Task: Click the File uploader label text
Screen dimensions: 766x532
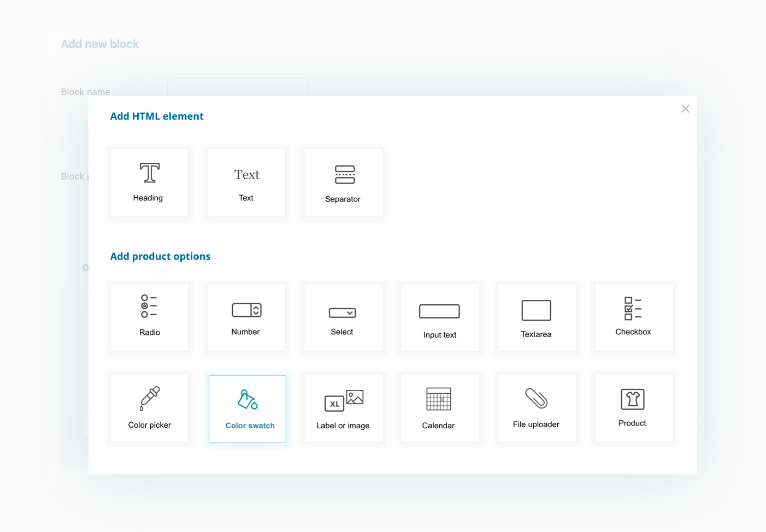Action: [536, 424]
